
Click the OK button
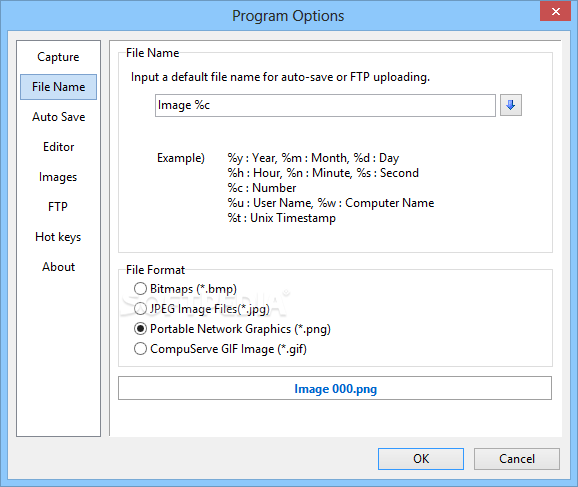pyautogui.click(x=421, y=459)
